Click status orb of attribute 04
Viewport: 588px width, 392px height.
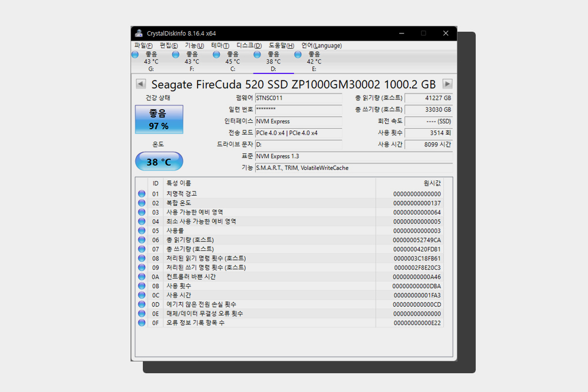[142, 222]
